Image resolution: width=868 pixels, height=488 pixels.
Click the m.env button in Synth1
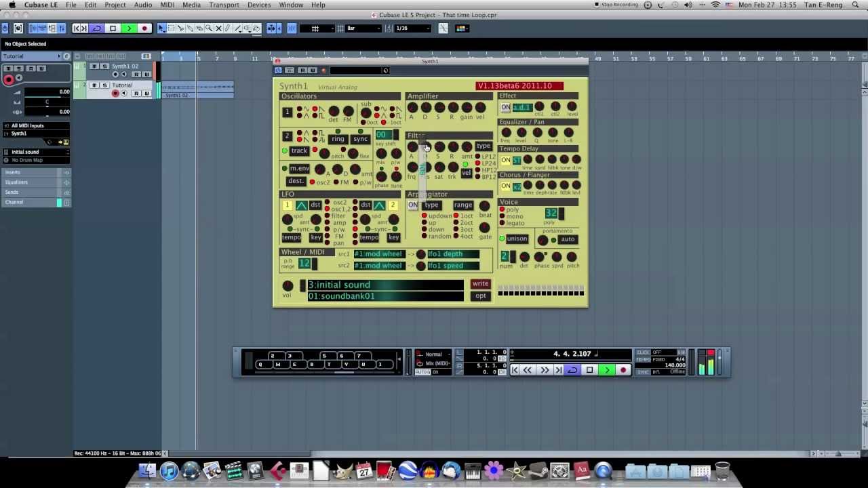pyautogui.click(x=299, y=169)
